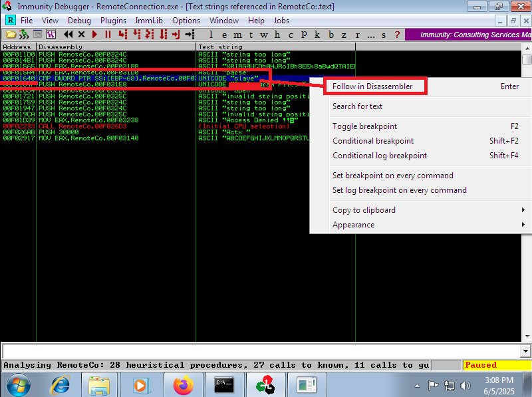Show hidden tray icons arrow
The image size is (532, 397).
pos(418,386)
